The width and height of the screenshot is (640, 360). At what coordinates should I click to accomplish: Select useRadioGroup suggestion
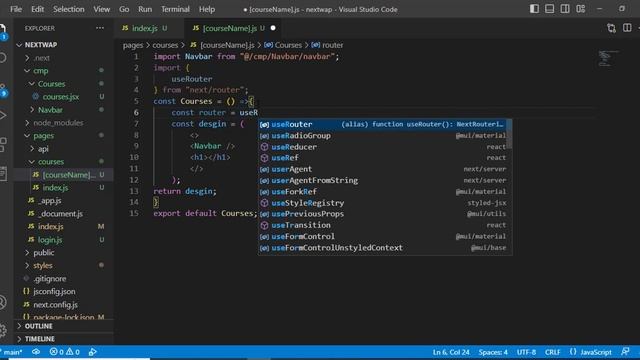(x=383, y=136)
